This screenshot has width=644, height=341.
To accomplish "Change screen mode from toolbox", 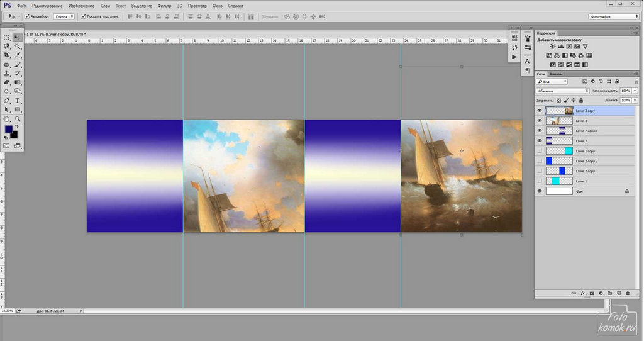I will click(x=17, y=145).
